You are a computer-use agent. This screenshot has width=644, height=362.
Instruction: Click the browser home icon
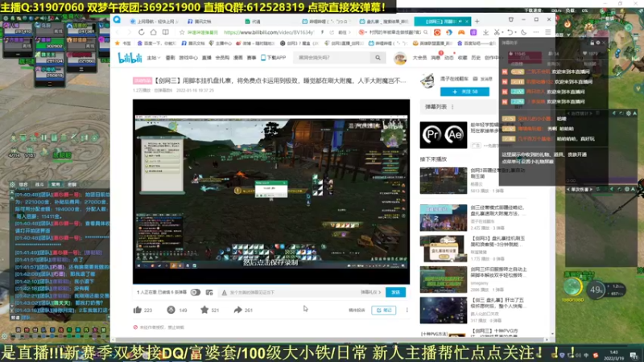[153, 32]
